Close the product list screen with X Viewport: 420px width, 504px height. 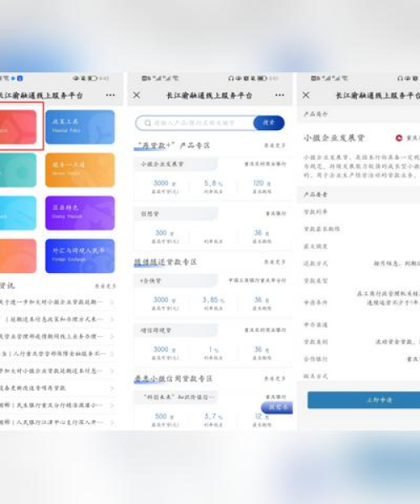137,95
